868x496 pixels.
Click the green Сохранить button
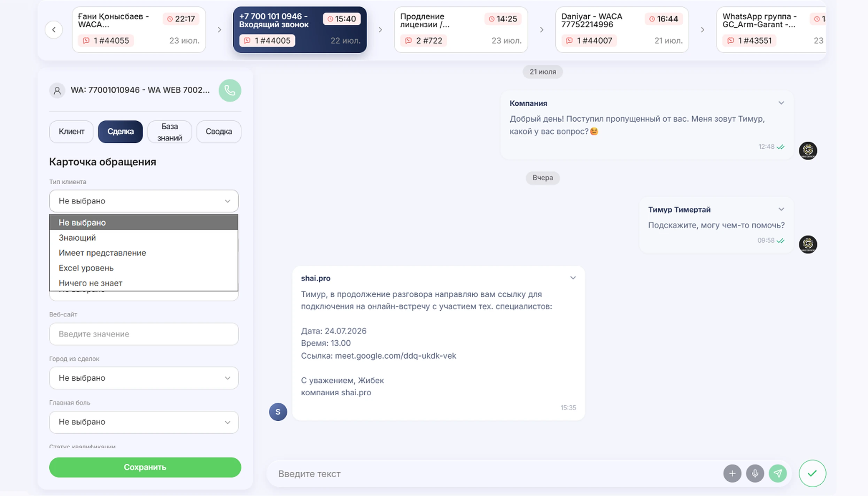tap(145, 467)
